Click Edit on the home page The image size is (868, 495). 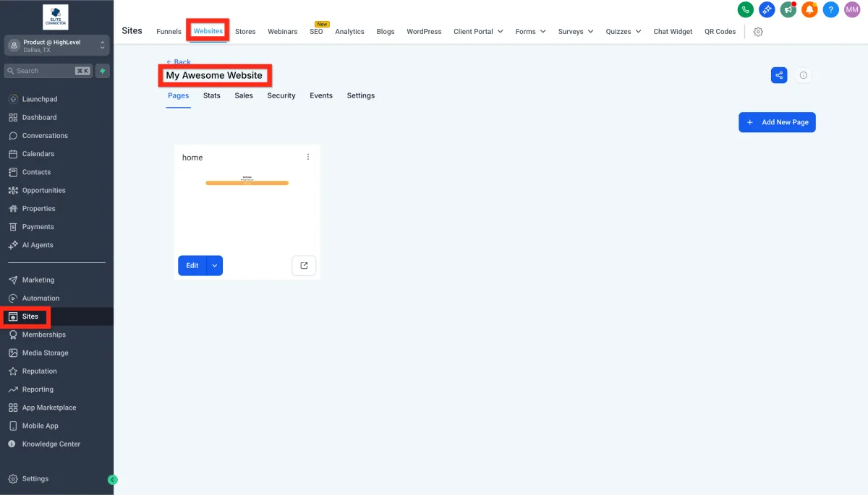point(192,265)
